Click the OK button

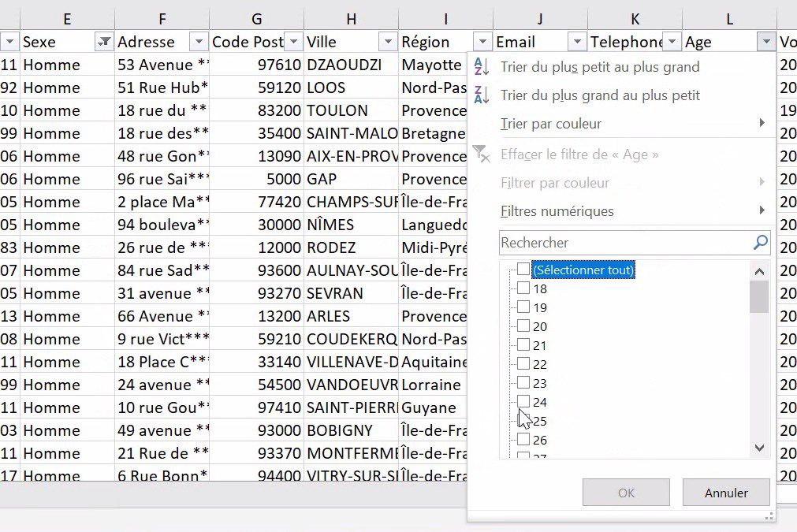point(626,492)
